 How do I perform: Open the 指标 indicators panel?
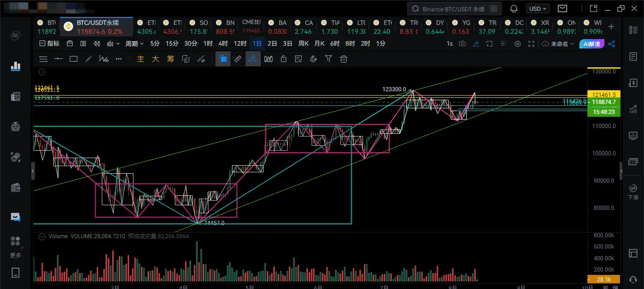pyautogui.click(x=50, y=43)
